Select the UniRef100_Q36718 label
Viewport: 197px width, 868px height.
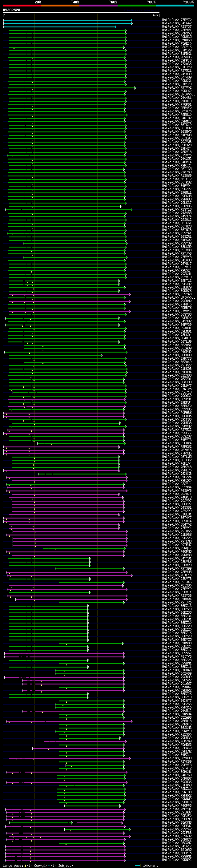[177, 393]
